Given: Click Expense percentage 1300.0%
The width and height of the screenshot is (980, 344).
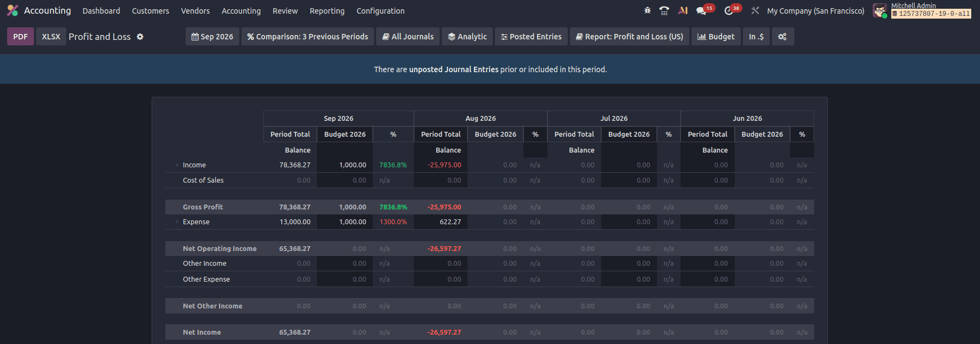Looking at the screenshot, I should point(393,222).
